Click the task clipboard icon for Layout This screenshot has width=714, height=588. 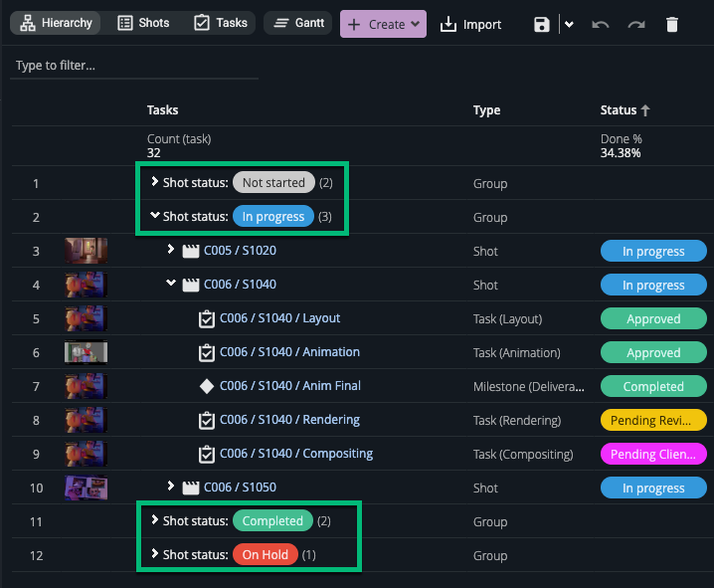pyautogui.click(x=207, y=318)
